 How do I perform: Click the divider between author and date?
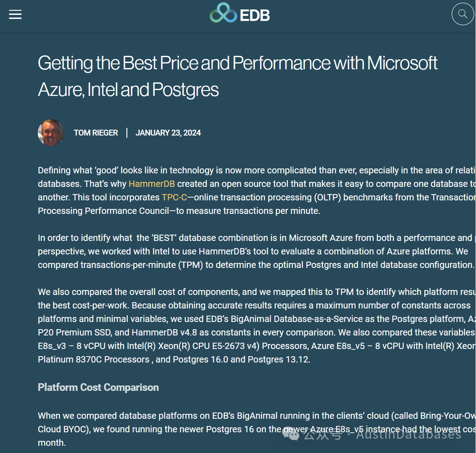tap(127, 133)
